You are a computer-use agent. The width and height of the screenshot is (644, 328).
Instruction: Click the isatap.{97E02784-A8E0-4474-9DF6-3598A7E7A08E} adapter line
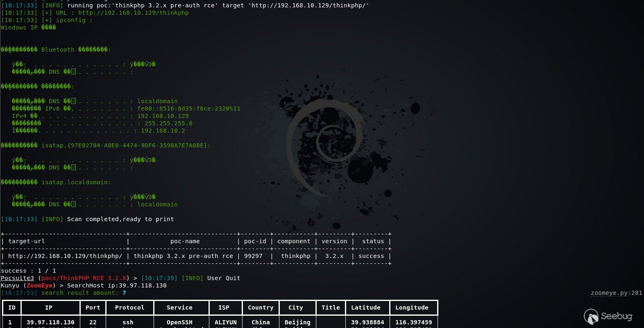(106, 145)
